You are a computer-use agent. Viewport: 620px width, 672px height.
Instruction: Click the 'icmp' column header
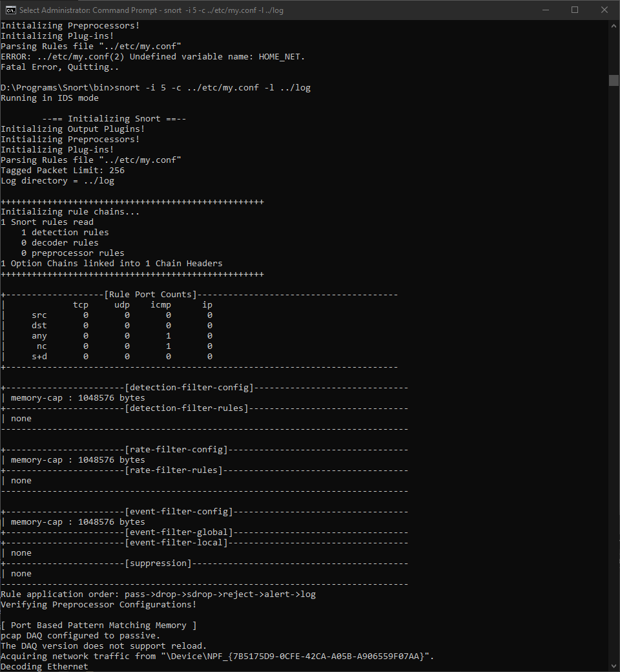pos(161,305)
